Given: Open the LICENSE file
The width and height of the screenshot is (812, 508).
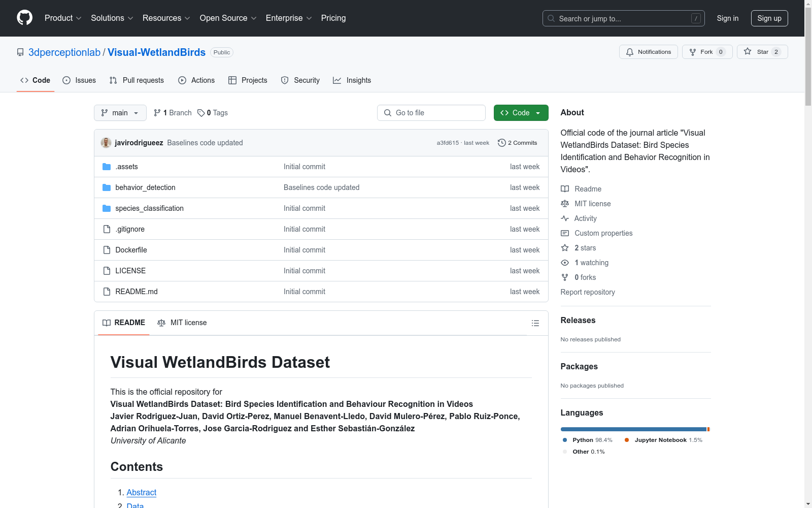Looking at the screenshot, I should (130, 271).
